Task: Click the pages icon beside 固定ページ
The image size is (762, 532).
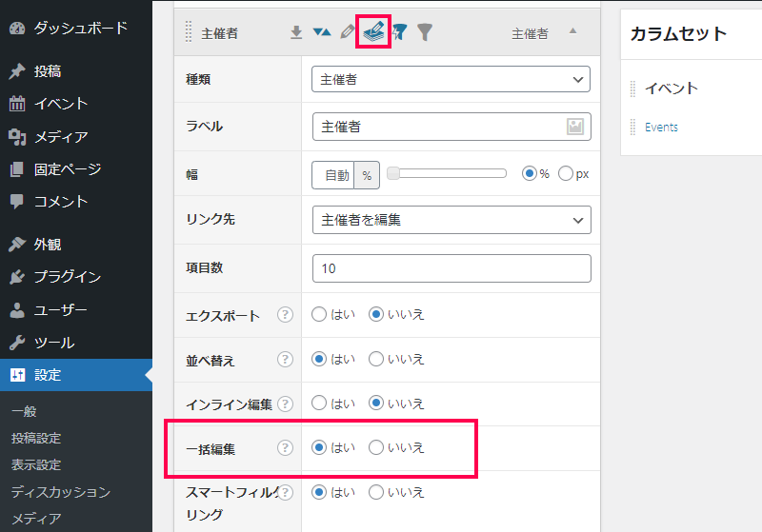Action: coord(17,169)
